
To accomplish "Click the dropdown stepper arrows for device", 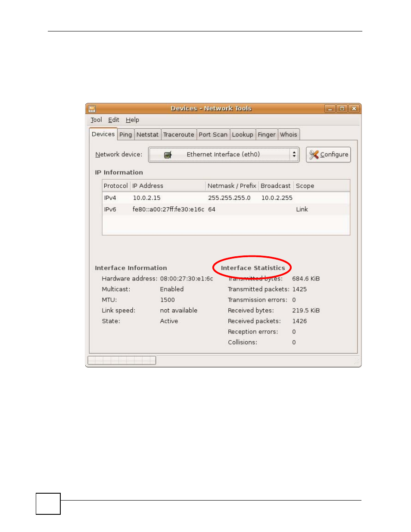I will (x=294, y=155).
